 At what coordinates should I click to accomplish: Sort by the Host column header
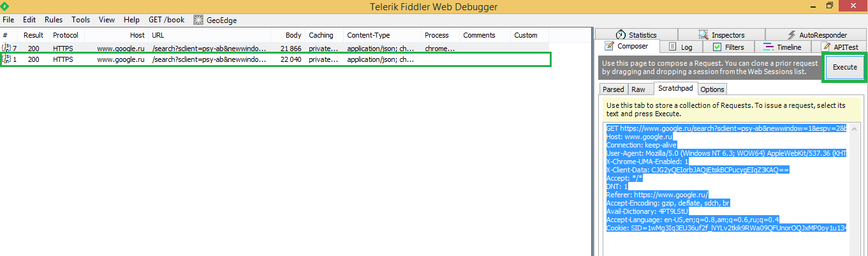(117, 35)
